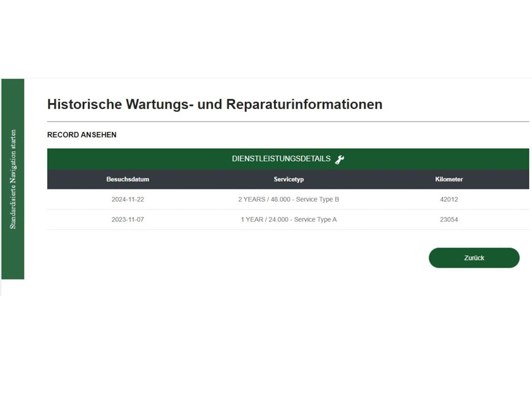The image size is (532, 399).
Task: Click the word Reparaturinformationen in the heading
Action: [304, 104]
